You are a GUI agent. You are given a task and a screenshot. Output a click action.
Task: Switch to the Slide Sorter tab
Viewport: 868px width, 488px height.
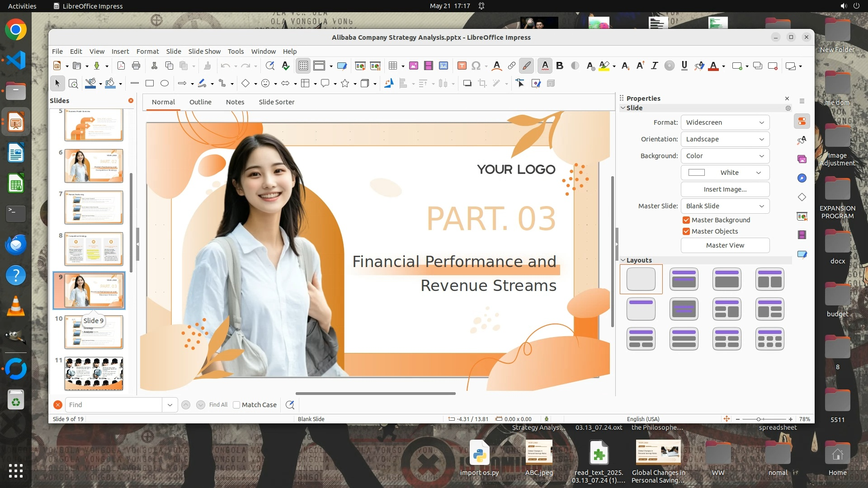[276, 102]
